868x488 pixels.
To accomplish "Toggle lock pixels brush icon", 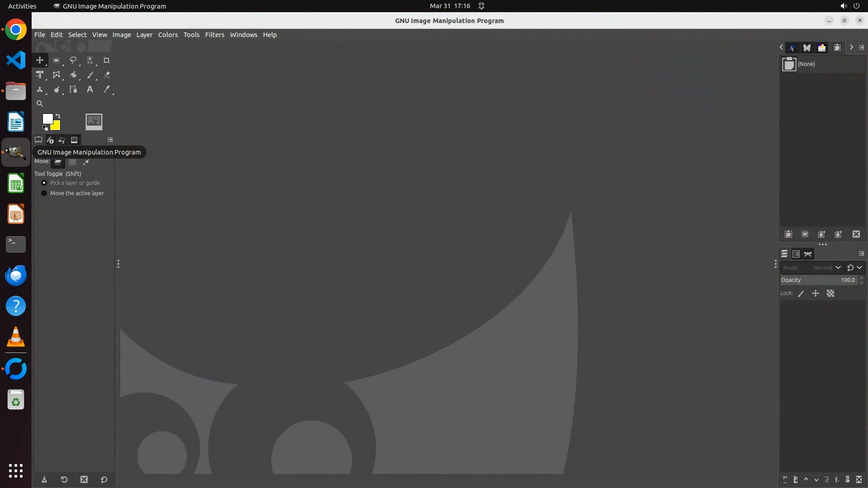I will (801, 294).
